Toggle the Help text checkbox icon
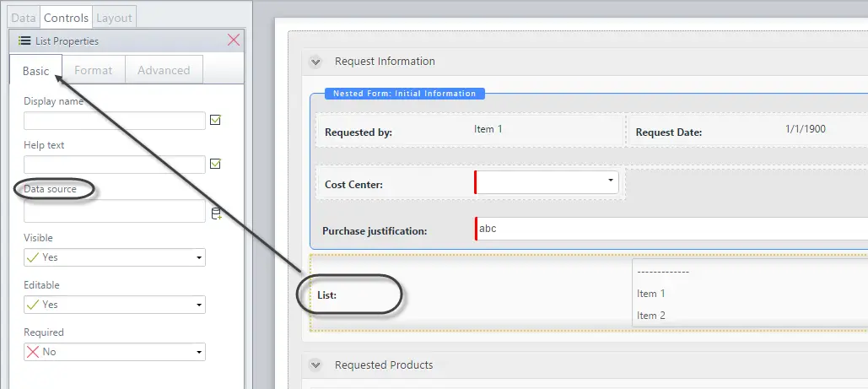 (x=215, y=164)
